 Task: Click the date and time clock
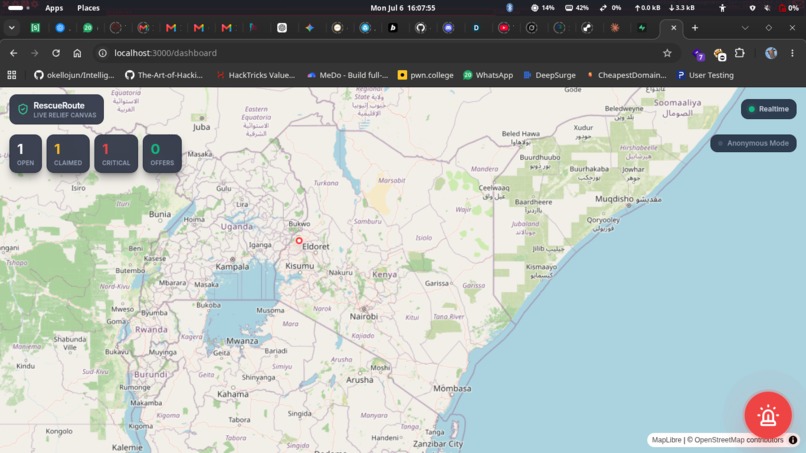403,8
